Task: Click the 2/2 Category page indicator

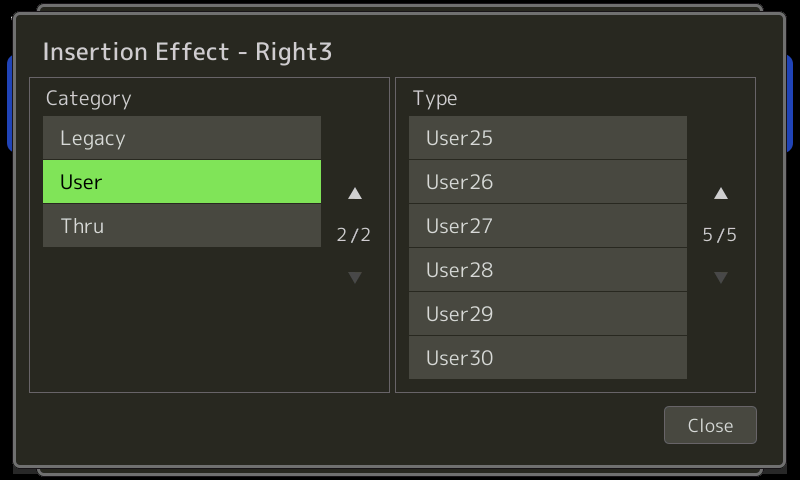Action: (x=354, y=235)
